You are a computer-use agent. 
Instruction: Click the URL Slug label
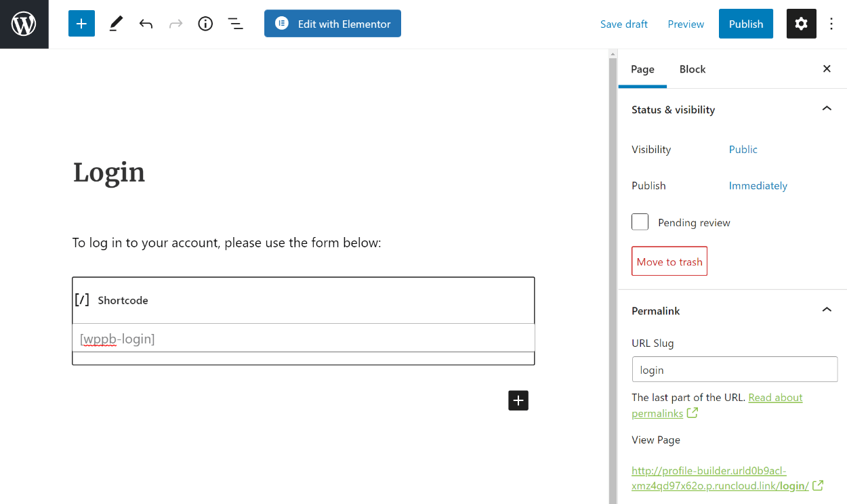[x=653, y=343]
